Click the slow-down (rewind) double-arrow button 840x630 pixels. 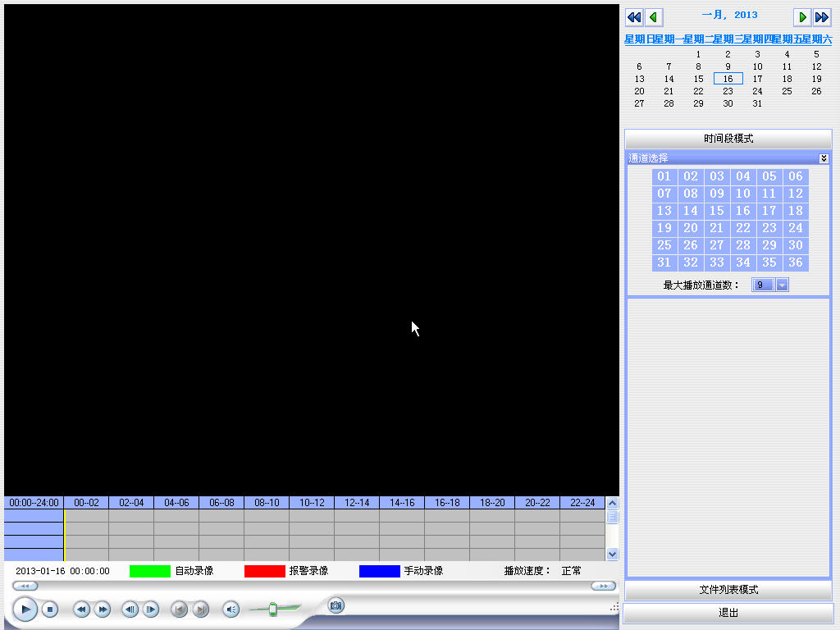tap(81, 609)
